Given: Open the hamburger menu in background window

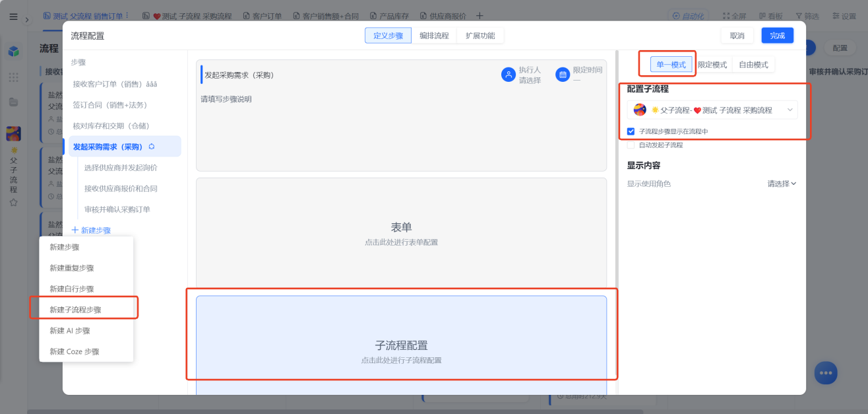Looking at the screenshot, I should 13,17.
